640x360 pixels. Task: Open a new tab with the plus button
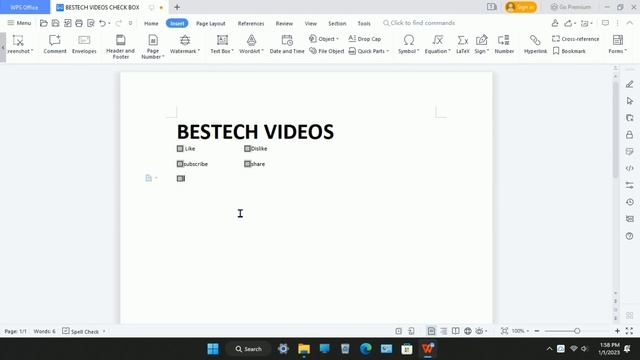point(177,7)
